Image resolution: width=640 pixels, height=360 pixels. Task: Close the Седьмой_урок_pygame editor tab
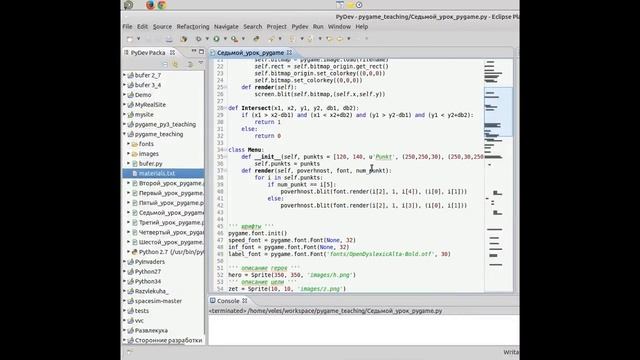pyautogui.click(x=289, y=53)
